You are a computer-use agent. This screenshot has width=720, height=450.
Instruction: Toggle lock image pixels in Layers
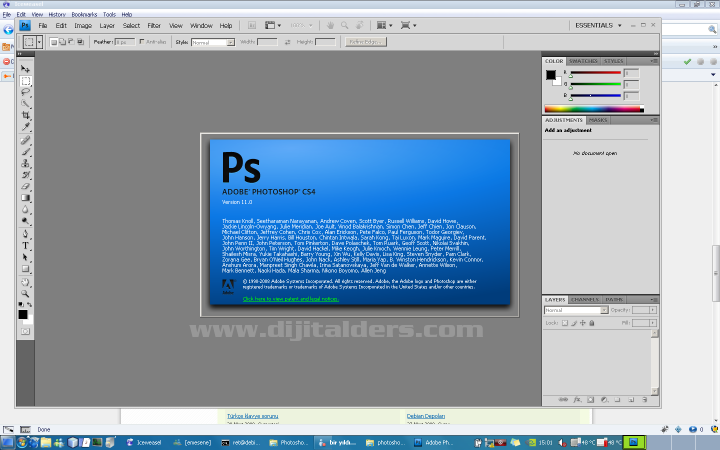point(574,323)
